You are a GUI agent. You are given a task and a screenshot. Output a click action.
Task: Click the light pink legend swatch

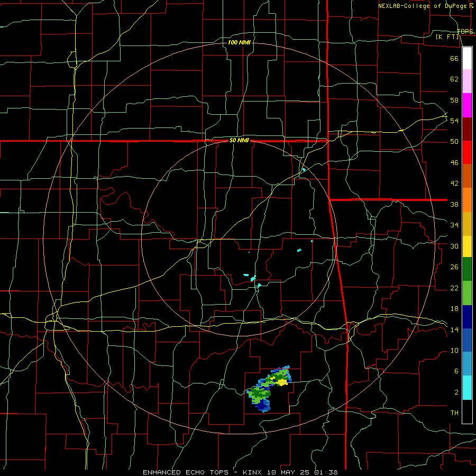(467, 81)
